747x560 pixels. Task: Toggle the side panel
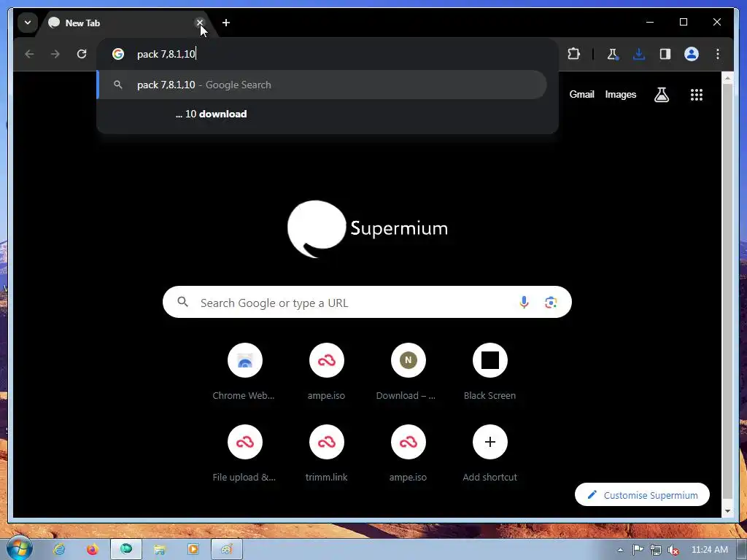point(665,54)
